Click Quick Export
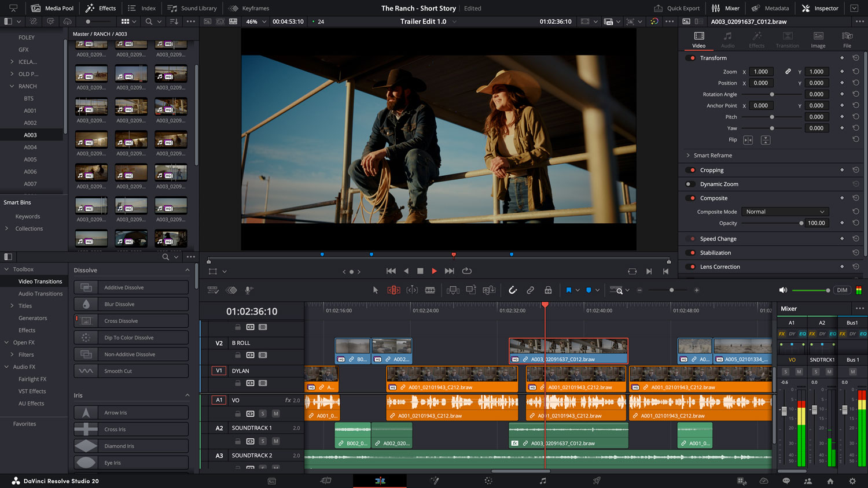 coord(676,8)
